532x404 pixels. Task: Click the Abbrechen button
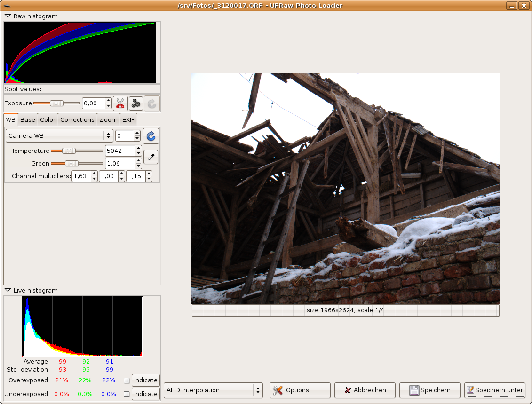(365, 390)
